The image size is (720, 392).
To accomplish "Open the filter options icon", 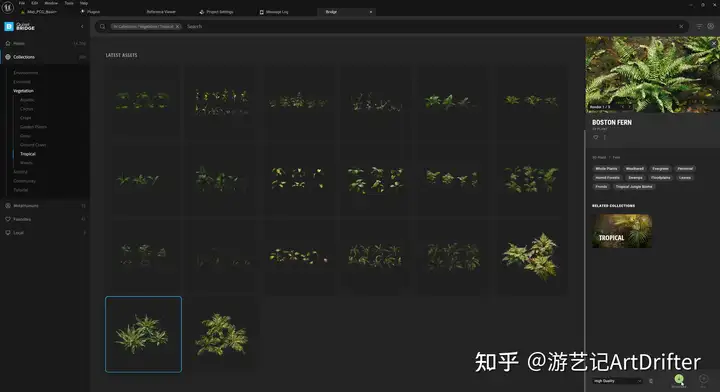I will click(699, 27).
